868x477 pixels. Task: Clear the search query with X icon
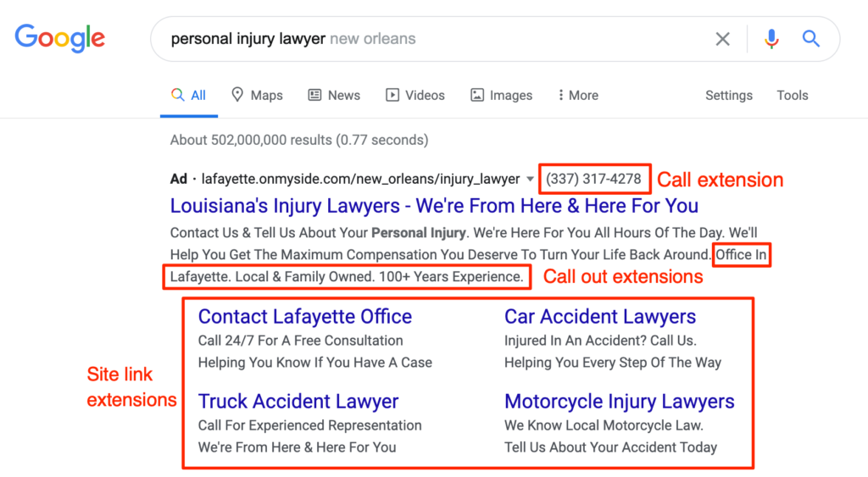pyautogui.click(x=722, y=39)
